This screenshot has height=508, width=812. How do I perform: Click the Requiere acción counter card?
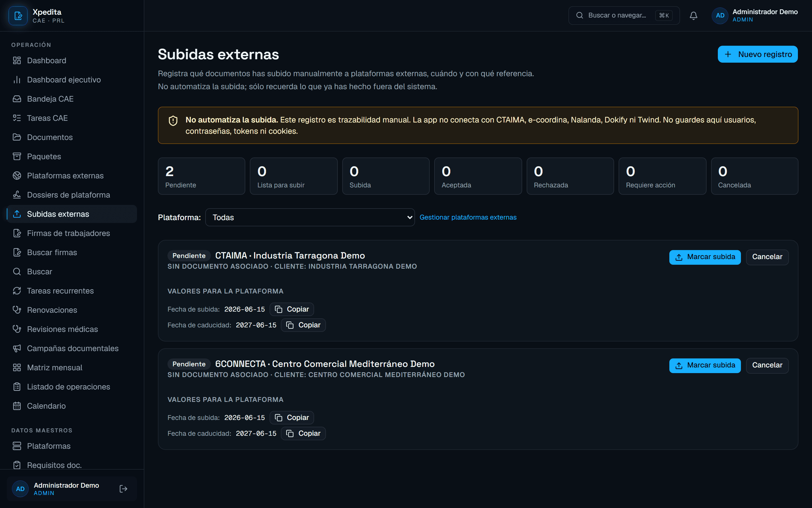[x=662, y=176]
